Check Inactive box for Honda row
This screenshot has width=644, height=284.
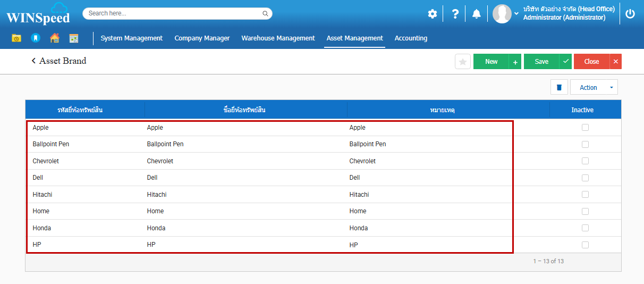tap(585, 228)
